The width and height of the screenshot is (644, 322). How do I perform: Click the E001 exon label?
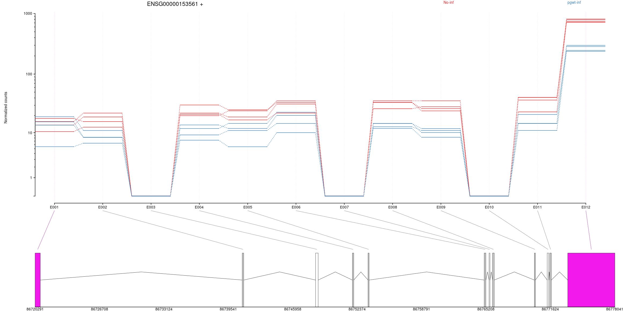54,207
